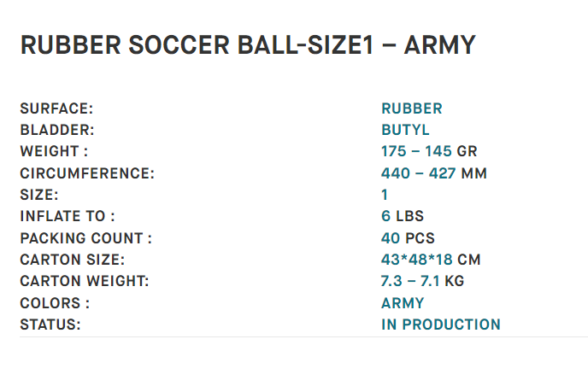This screenshot has height=386, width=588.
Task: Click the Rubber Soccer Ball-Size1 Army title
Action: click(248, 45)
